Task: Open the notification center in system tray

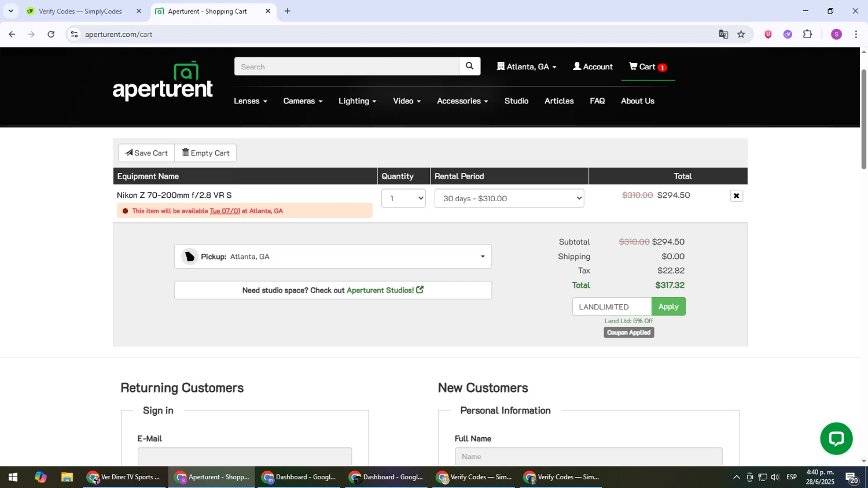Action: 853,478
